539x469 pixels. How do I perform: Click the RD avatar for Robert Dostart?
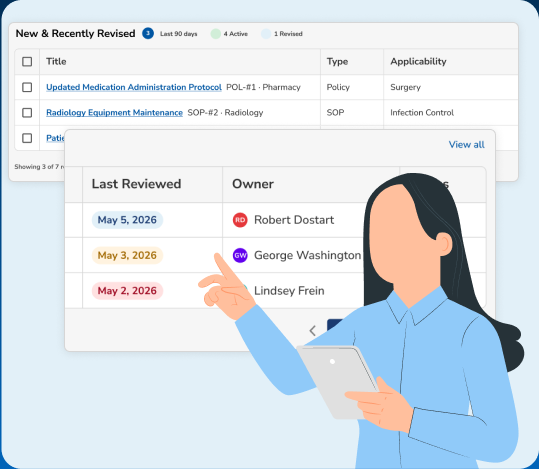[x=240, y=220]
